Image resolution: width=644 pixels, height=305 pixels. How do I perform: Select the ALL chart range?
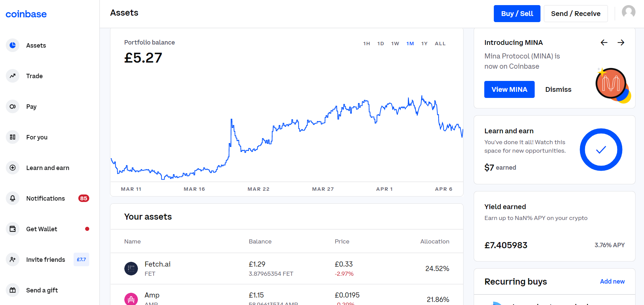coord(440,44)
